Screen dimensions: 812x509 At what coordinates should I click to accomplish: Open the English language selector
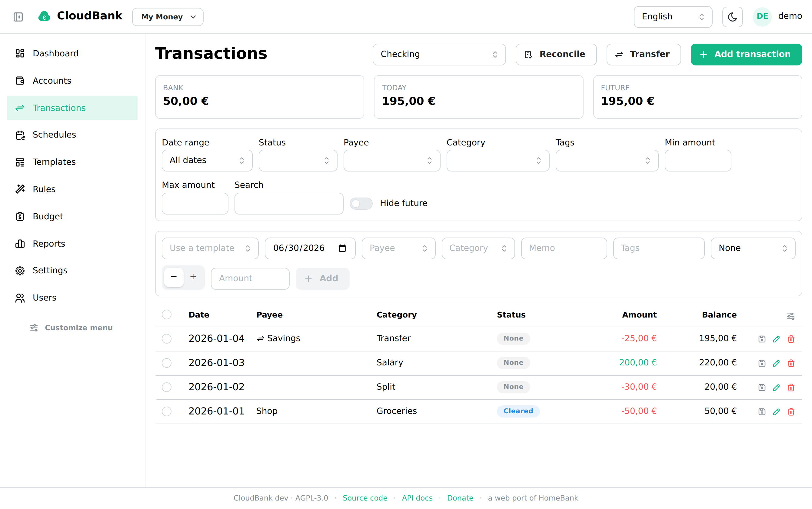click(x=673, y=17)
